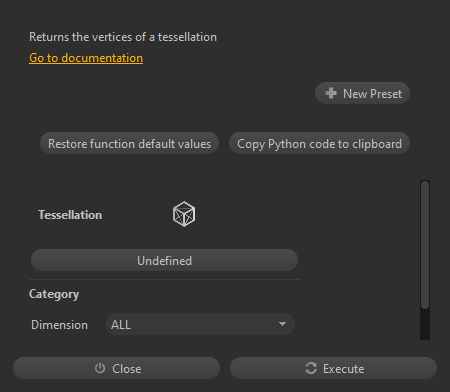Click the power icon on Close
This screenshot has height=392, width=450.
(x=100, y=368)
